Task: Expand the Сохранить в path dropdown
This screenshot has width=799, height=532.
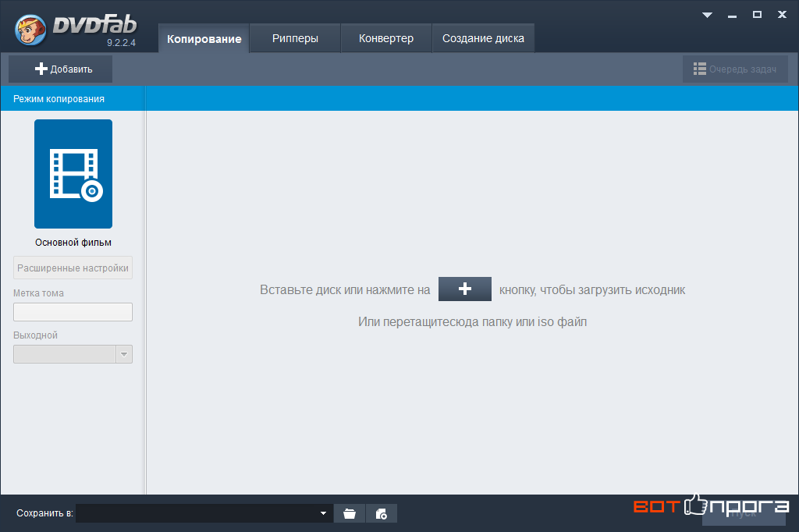Action: (x=323, y=513)
